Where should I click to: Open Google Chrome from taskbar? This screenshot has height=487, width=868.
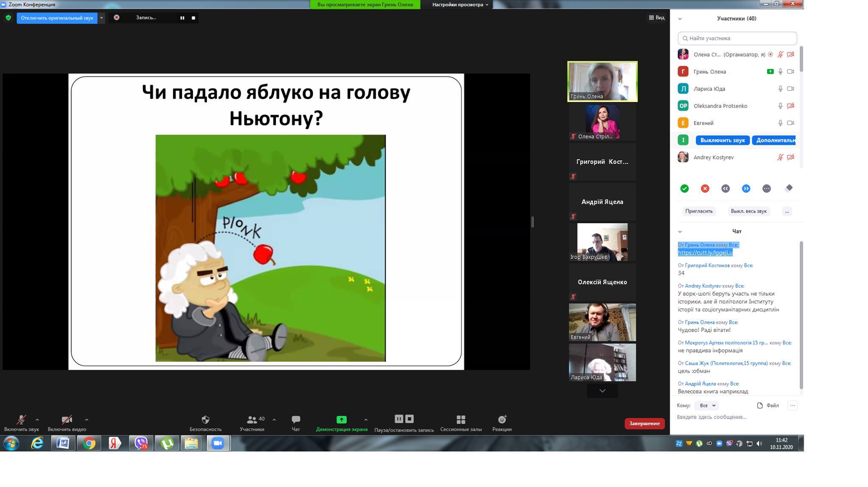pos(89,444)
